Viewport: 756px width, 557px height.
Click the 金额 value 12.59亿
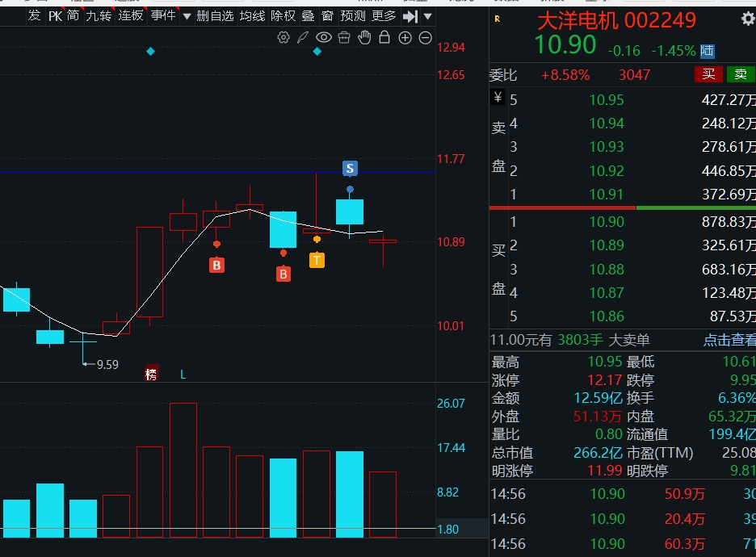598,398
